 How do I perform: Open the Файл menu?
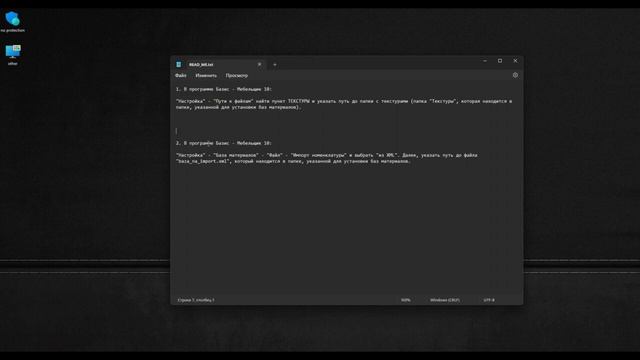pos(181,76)
